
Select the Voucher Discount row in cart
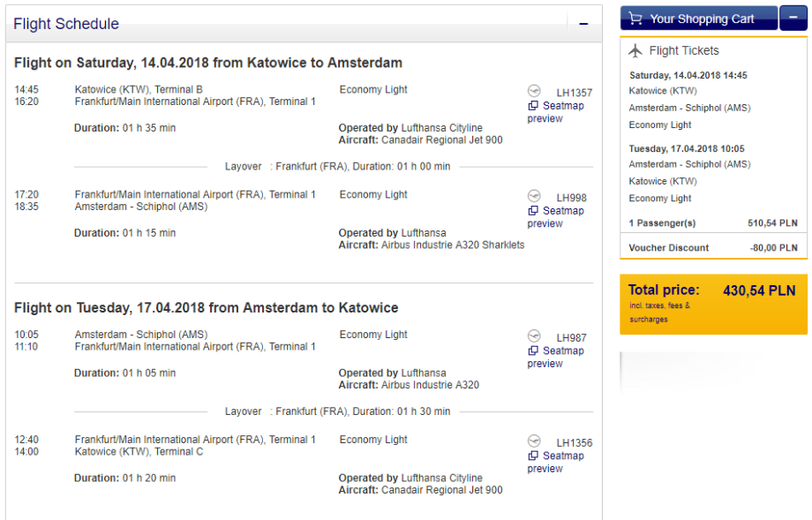pos(713,248)
